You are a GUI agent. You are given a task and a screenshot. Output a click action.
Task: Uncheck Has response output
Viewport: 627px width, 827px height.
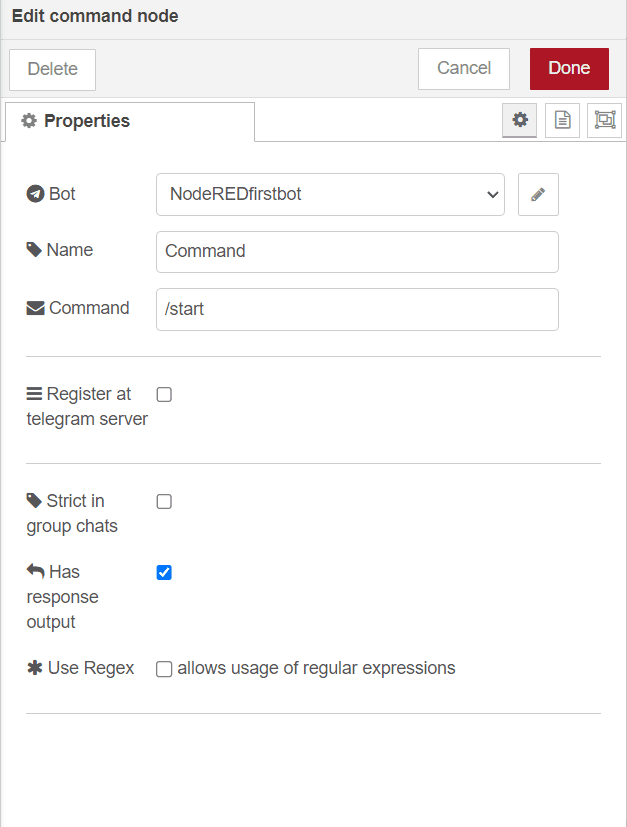point(164,572)
